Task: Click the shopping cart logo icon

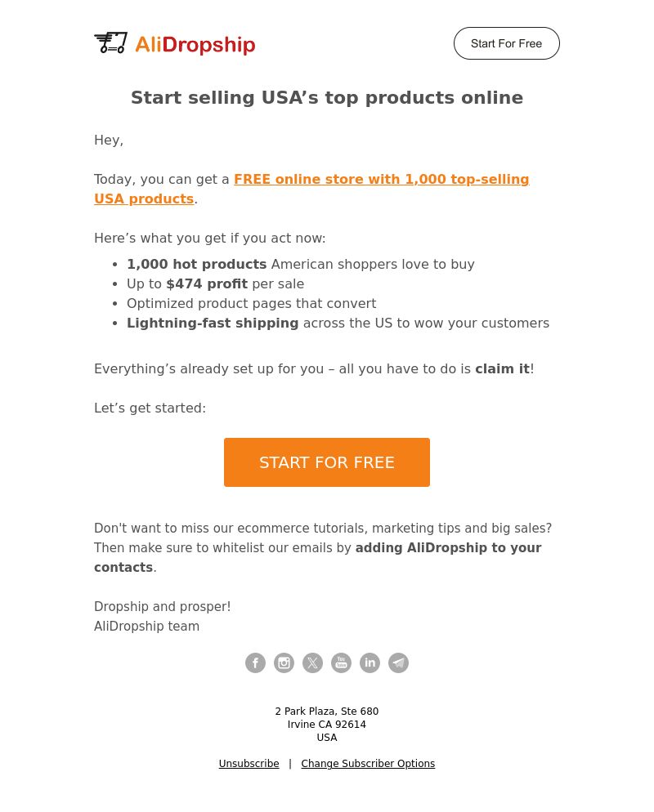Action: coord(110,43)
